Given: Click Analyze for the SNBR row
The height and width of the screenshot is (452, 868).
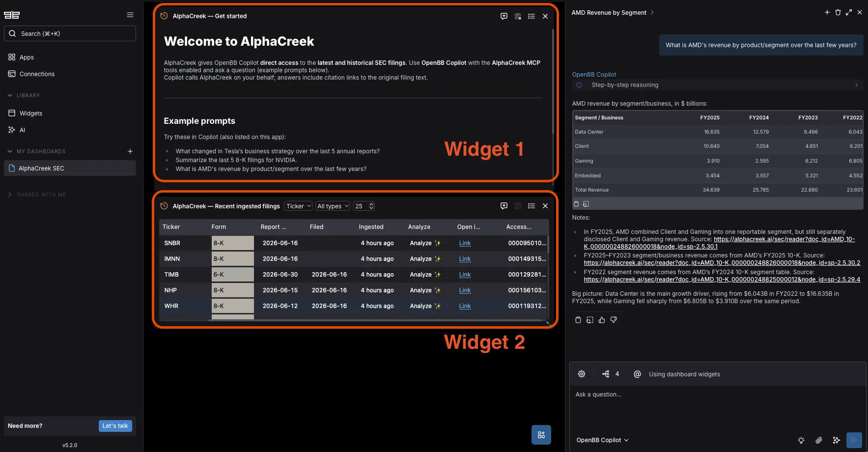Looking at the screenshot, I should 425,243.
